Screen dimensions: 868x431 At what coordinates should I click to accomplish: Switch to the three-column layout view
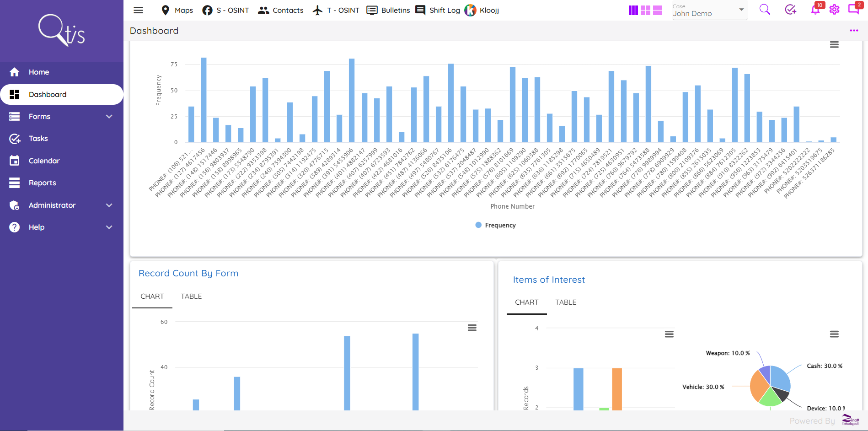click(x=633, y=10)
